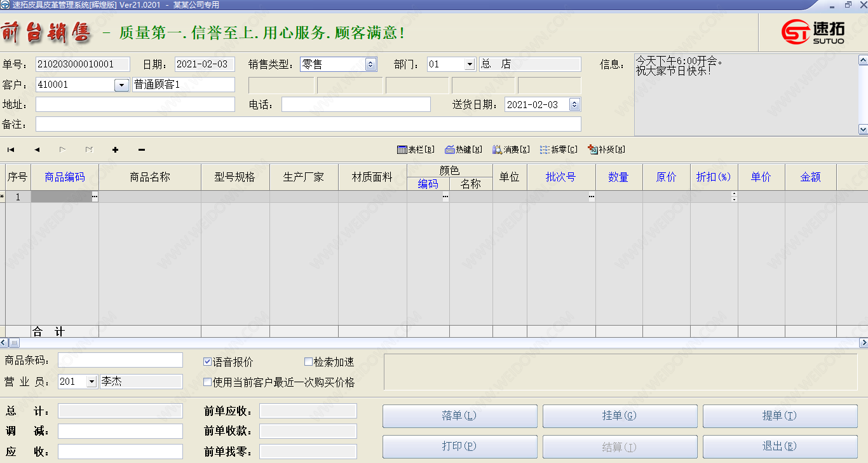Go to last record navigation arrow
Image resolution: width=868 pixels, height=463 pixels.
[89, 150]
